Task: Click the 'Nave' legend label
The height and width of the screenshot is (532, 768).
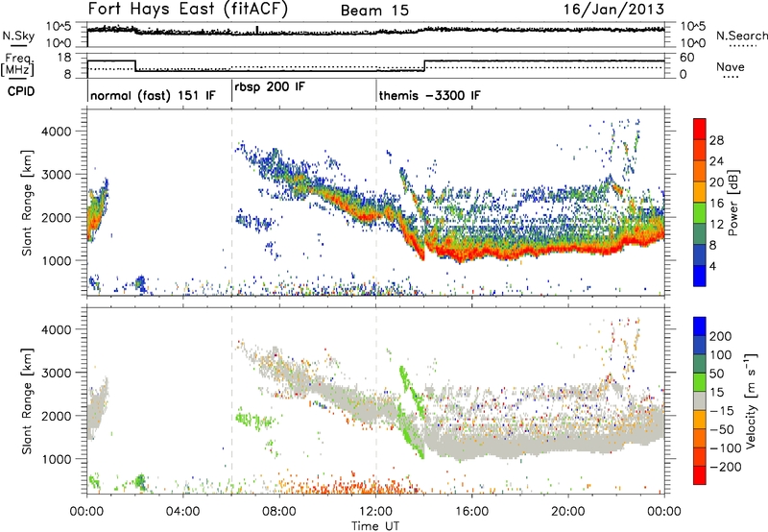Action: click(x=731, y=66)
